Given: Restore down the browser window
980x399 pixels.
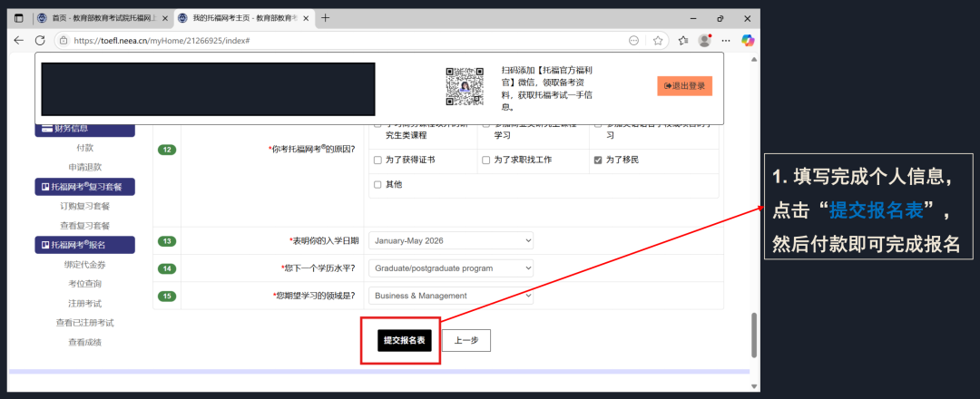Looking at the screenshot, I should 720,19.
